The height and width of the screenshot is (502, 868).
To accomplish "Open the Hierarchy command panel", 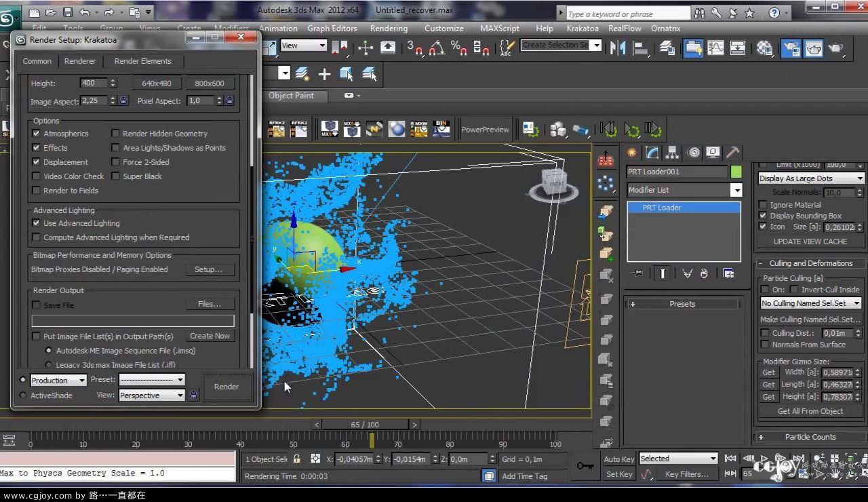I will [672, 152].
